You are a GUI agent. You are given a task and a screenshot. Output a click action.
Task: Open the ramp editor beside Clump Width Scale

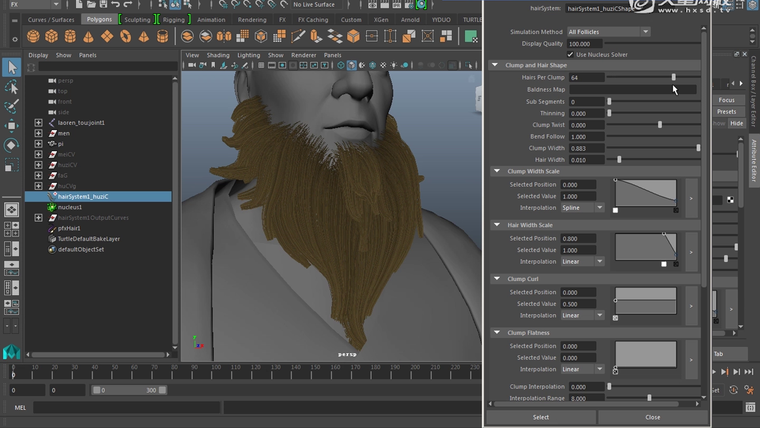click(x=691, y=198)
